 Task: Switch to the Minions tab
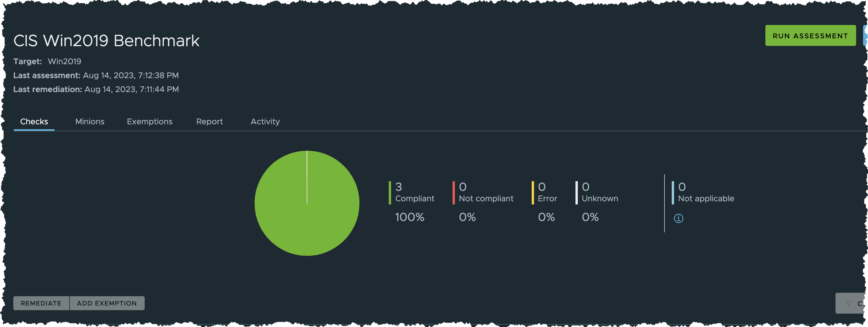pos(90,121)
